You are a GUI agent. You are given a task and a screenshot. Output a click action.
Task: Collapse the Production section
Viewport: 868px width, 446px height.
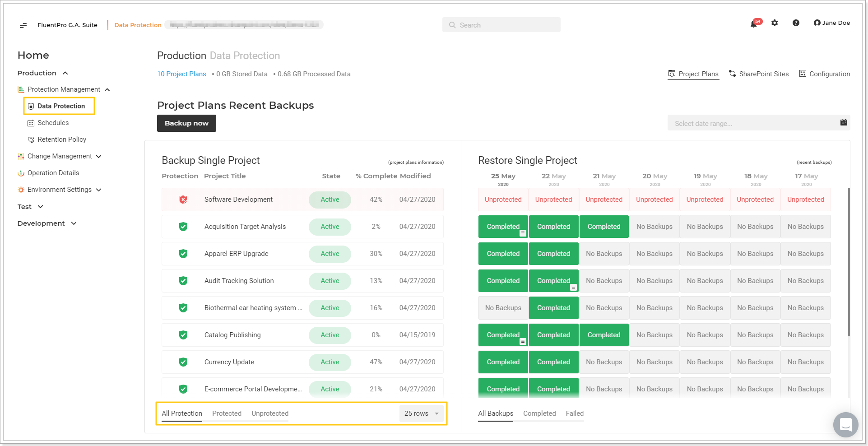[x=65, y=73]
